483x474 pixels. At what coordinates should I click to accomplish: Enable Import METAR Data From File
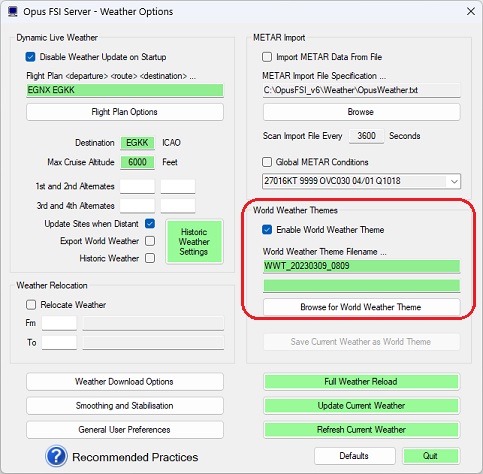267,57
